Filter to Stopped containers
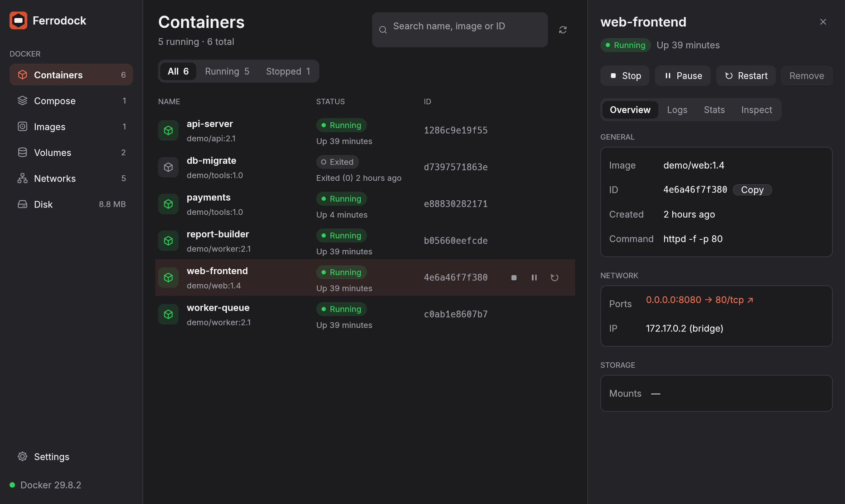The image size is (845, 504). tap(288, 71)
